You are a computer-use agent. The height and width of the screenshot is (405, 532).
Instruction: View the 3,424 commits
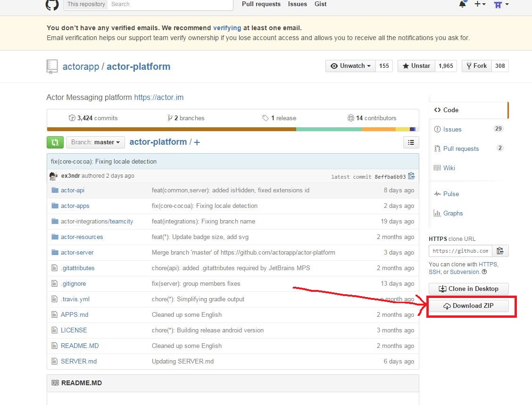[93, 118]
